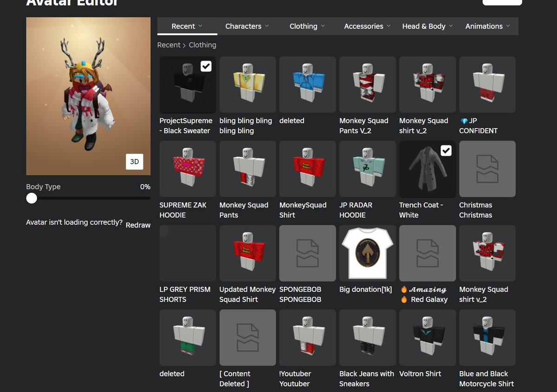The height and width of the screenshot is (392, 557).
Task: Select LP GREY PRISM SHORTS blank tile
Action: [188, 254]
